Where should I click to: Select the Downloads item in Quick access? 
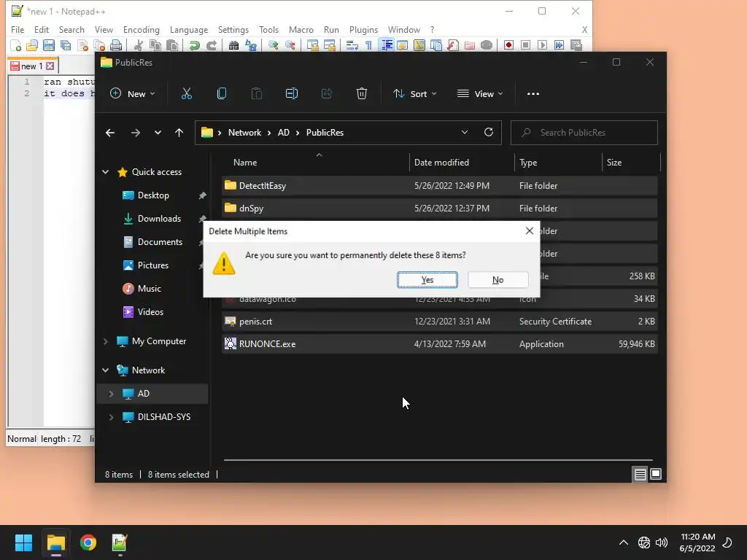[159, 219]
